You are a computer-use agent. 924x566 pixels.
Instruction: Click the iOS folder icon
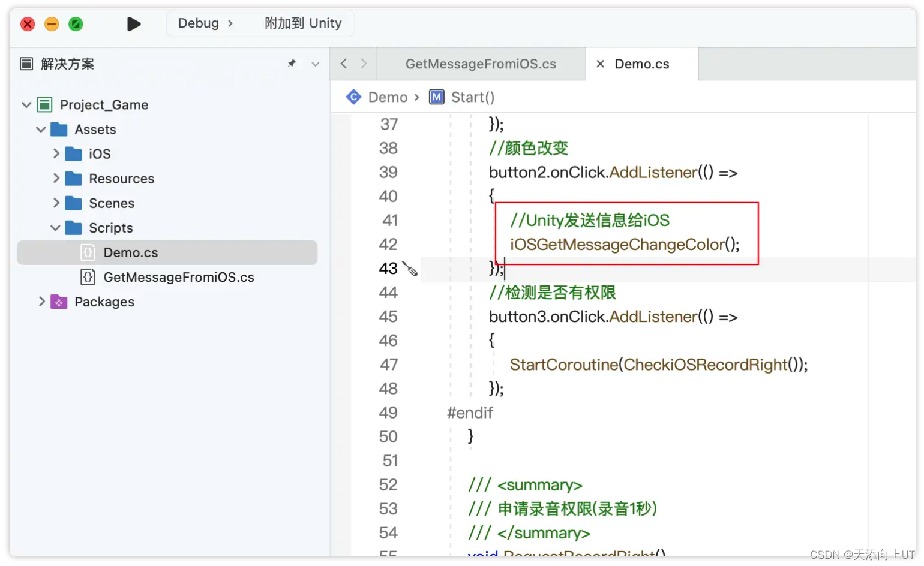[73, 154]
